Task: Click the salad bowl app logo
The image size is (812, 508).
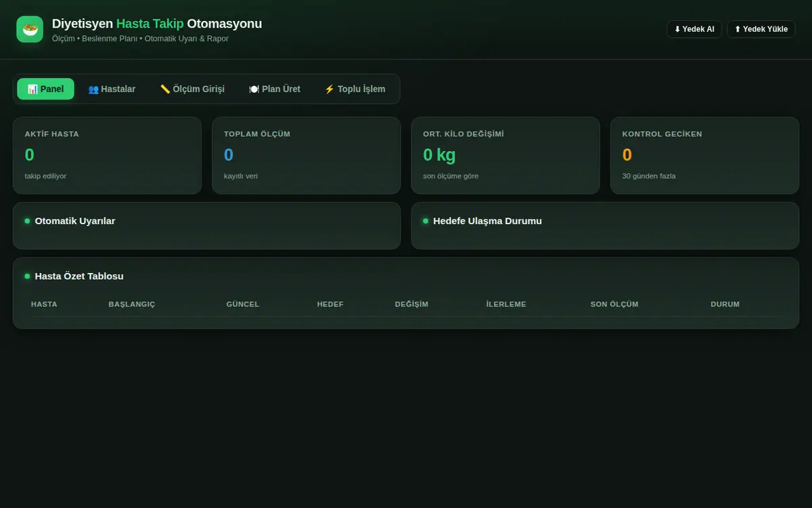Action: 30,29
